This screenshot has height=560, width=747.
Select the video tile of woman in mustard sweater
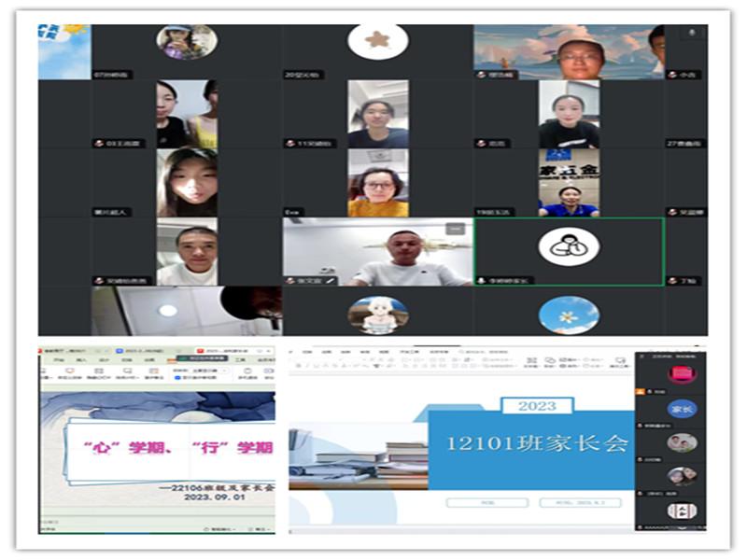point(378,183)
